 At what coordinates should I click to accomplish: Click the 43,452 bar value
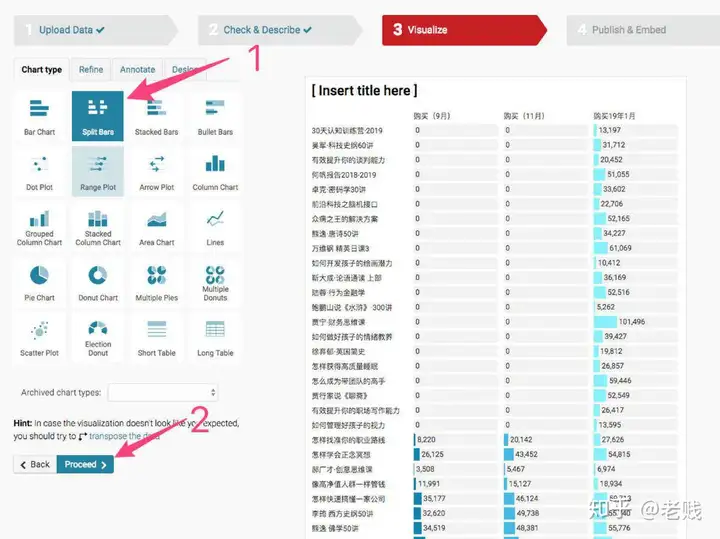[x=526, y=455]
